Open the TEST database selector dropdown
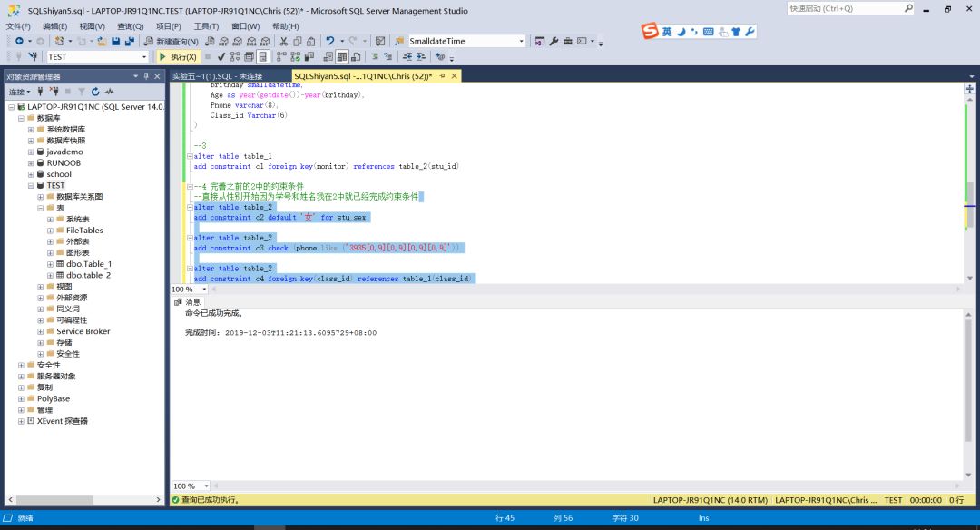This screenshot has height=530, width=980. tap(143, 57)
